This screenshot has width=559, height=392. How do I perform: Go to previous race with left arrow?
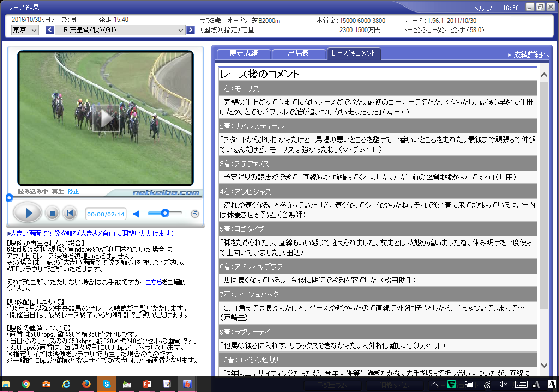click(50, 30)
